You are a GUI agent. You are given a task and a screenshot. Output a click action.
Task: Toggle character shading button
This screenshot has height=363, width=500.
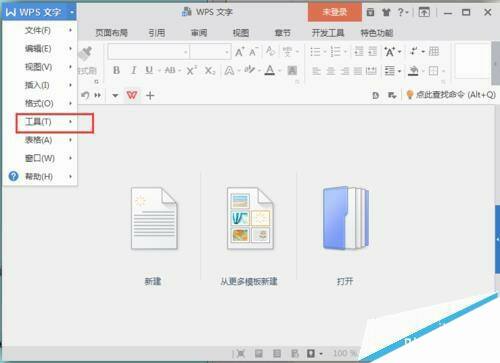pyautogui.click(x=292, y=70)
